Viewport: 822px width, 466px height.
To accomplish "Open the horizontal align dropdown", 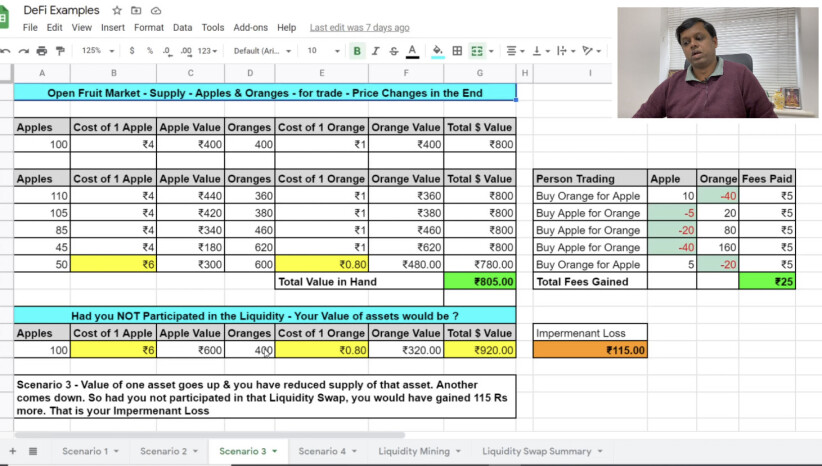I will click(x=515, y=51).
